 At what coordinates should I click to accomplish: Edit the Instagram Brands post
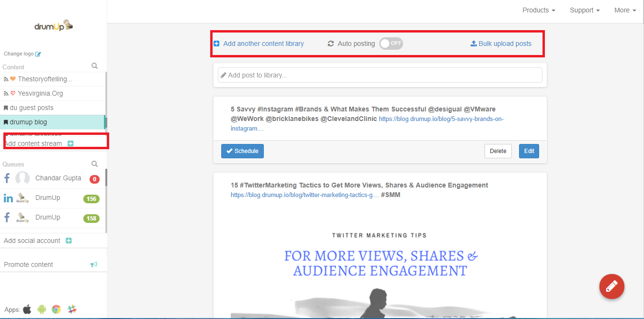[529, 151]
